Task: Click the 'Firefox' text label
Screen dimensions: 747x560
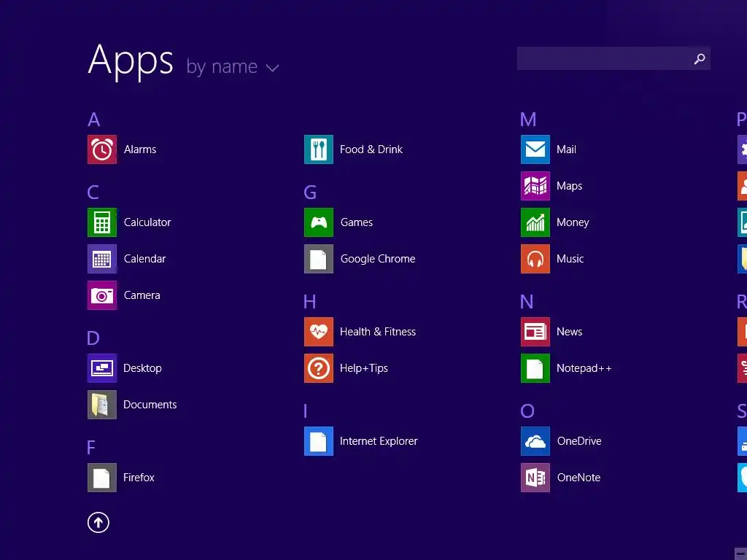Action: [x=139, y=478]
